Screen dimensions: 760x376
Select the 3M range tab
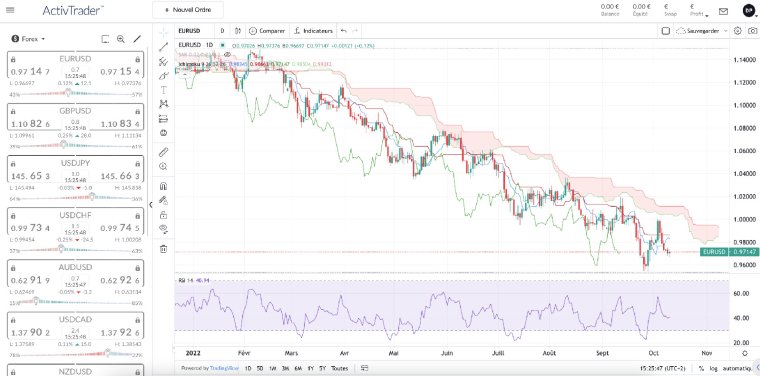click(286, 368)
